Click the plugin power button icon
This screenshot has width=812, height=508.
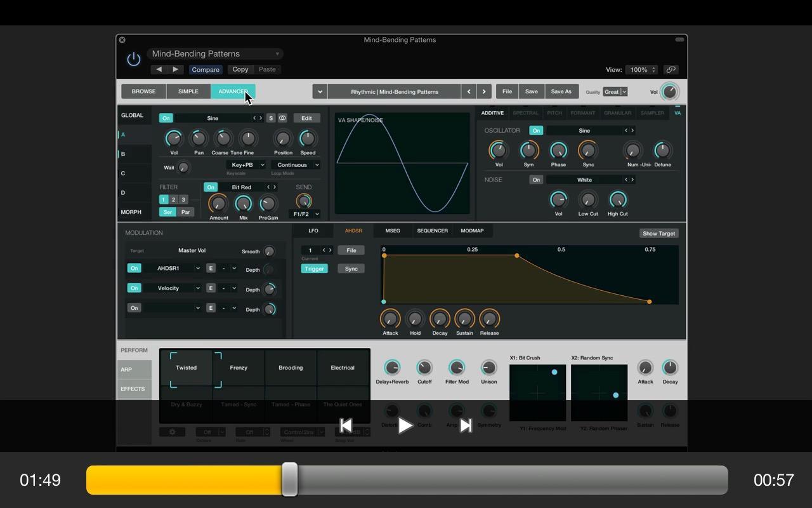[x=133, y=59]
